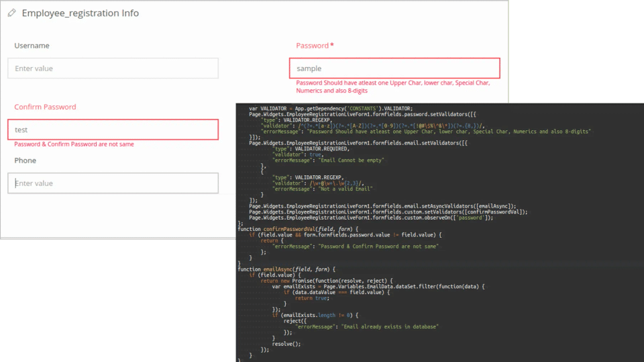
Task: Click the 'function emailAsync(field, form)' code line
Action: pos(286,269)
